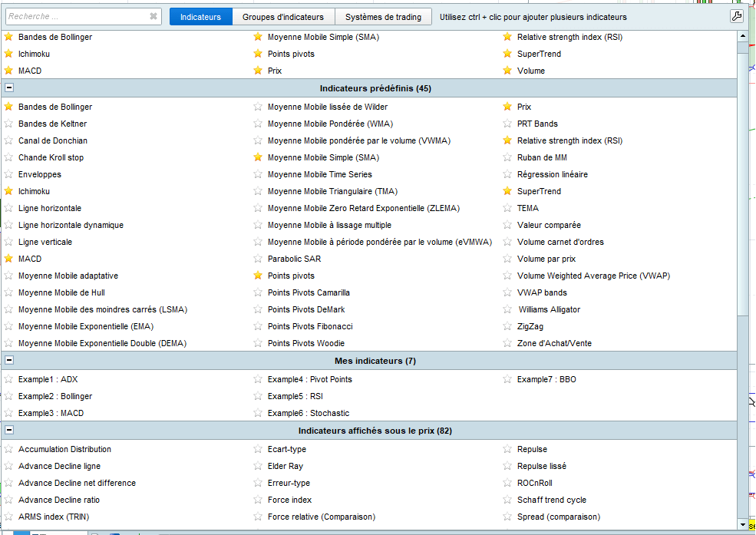Collapse Indicateurs affichés sous le prix section
Screen dimensions: 756x535
click(x=9, y=430)
